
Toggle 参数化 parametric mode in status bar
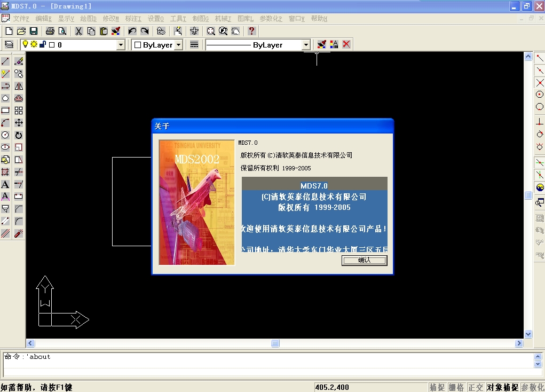(x=533, y=388)
